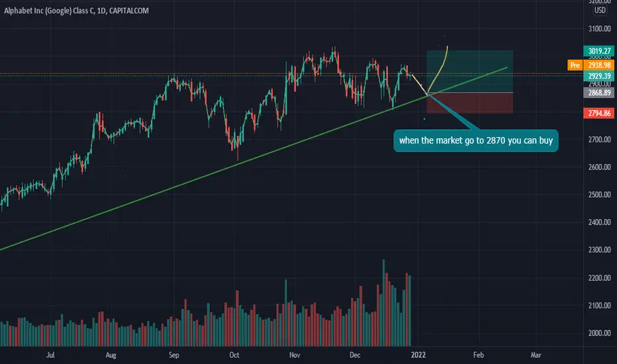
Task: Click the 2938.98 pre-market price label
Action: tap(599, 66)
